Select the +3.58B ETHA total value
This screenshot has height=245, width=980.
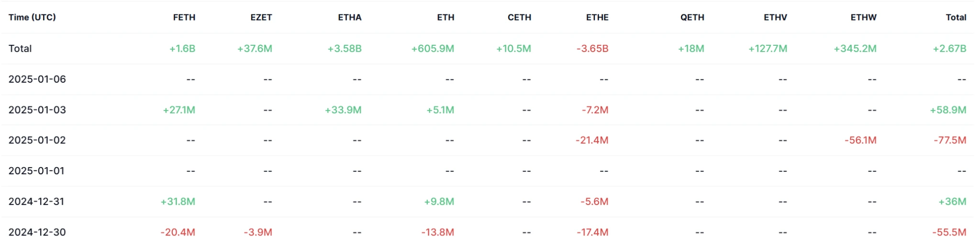(x=345, y=49)
